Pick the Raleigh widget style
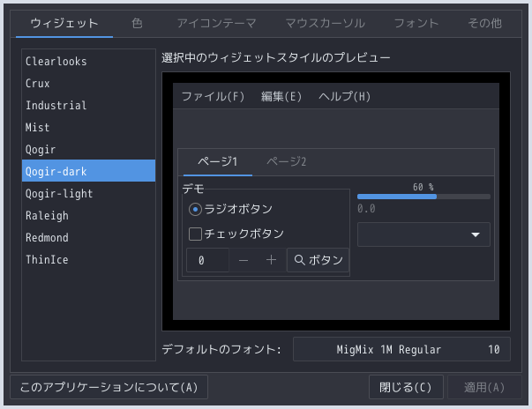Screen dimensions: 532x409 [88, 215]
